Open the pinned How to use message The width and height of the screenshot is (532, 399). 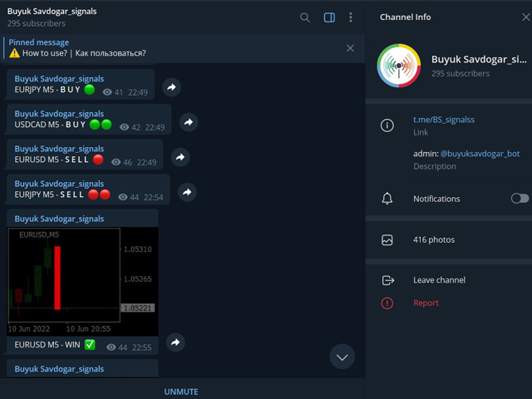pyautogui.click(x=183, y=48)
